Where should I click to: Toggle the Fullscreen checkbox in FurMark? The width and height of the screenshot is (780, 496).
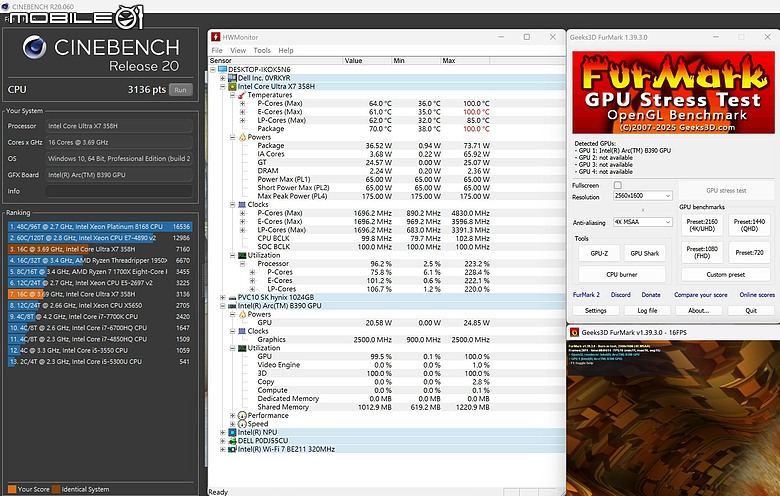617,185
